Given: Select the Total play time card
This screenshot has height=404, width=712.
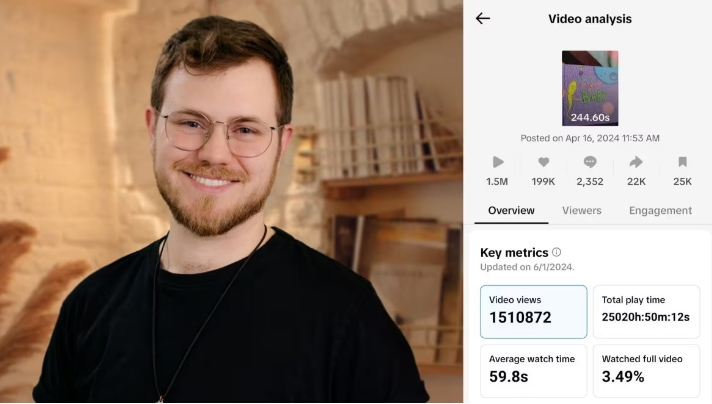Looking at the screenshot, I should click(646, 312).
